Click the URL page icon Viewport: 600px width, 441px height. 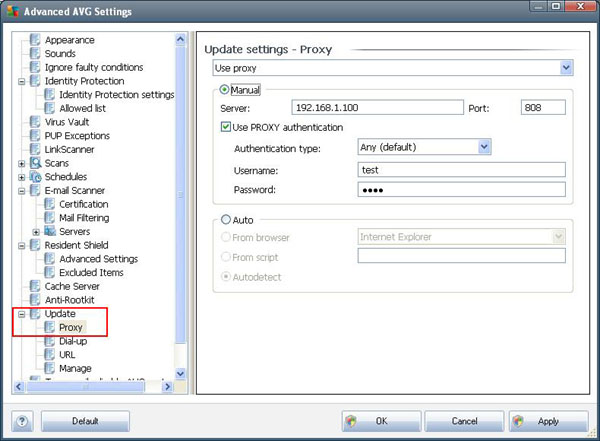click(49, 354)
